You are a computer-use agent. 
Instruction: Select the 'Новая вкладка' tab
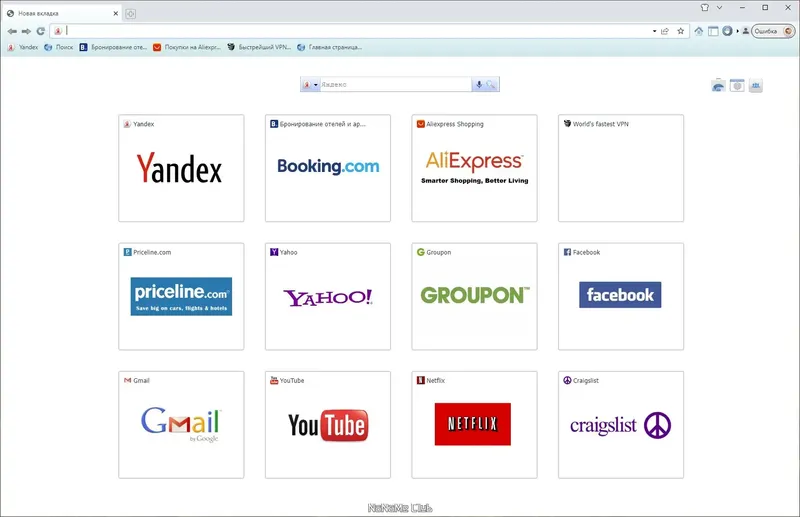pos(61,13)
